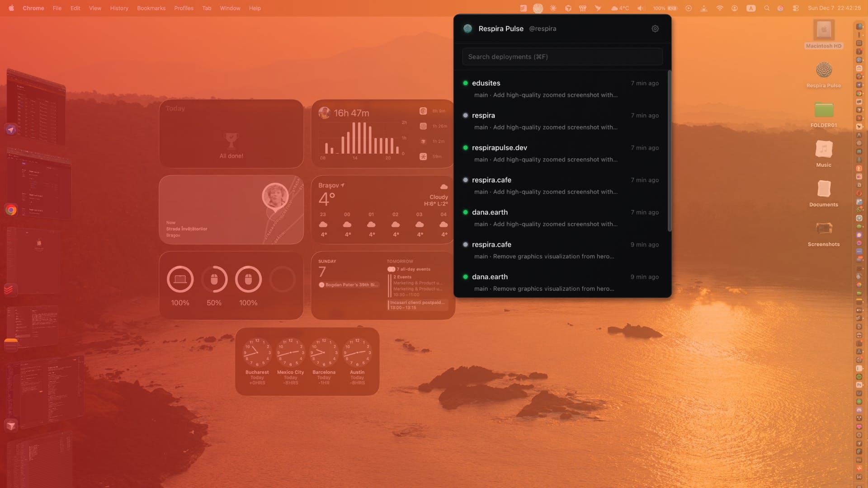Image resolution: width=868 pixels, height=488 pixels.
Task: Click the Spotlight search magnifier icon
Action: tap(767, 8)
